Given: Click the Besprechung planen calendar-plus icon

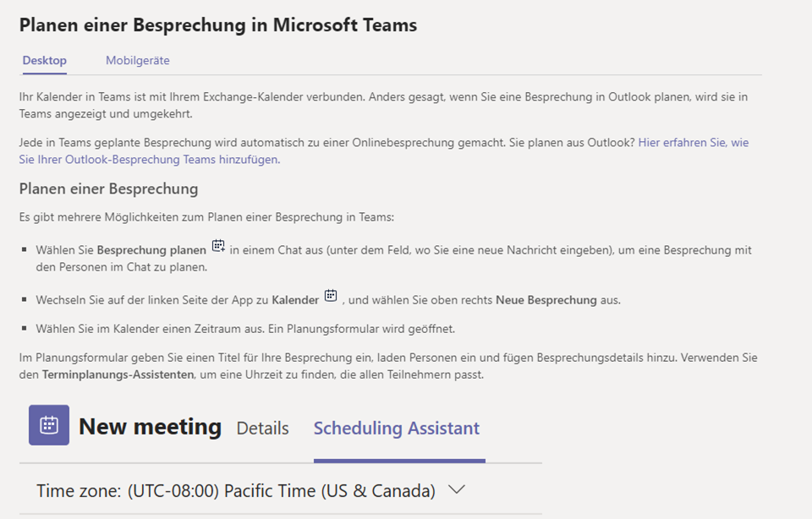Looking at the screenshot, I should [218, 246].
